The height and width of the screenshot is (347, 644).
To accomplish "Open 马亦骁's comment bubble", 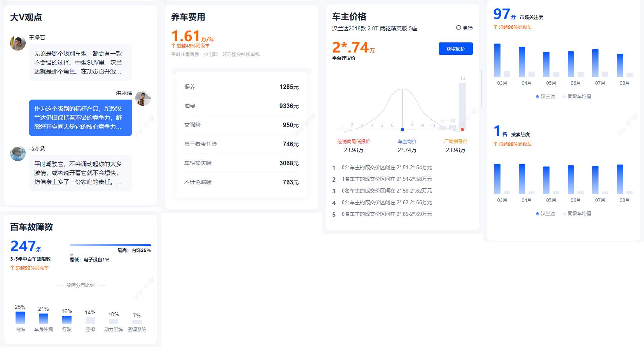I will pos(80,173).
